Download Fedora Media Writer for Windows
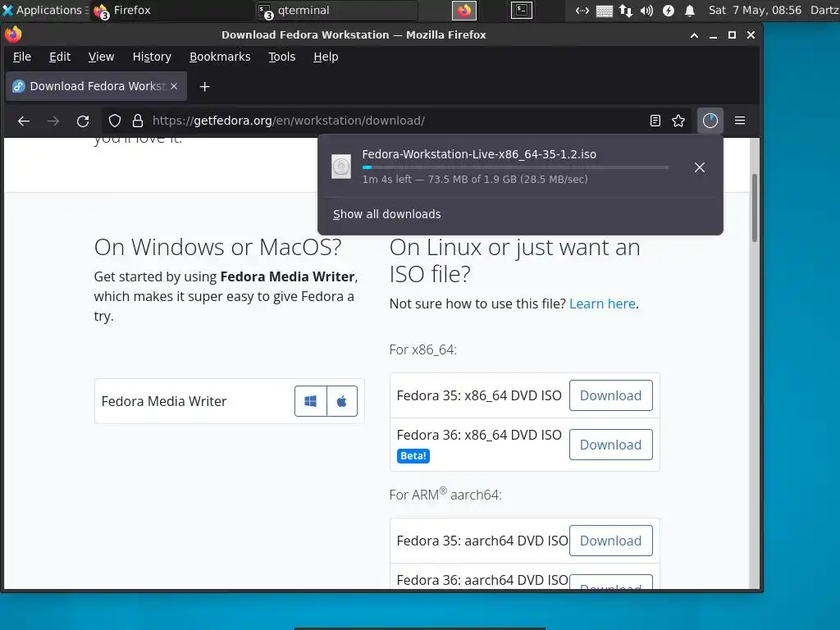840x630 pixels. click(311, 401)
